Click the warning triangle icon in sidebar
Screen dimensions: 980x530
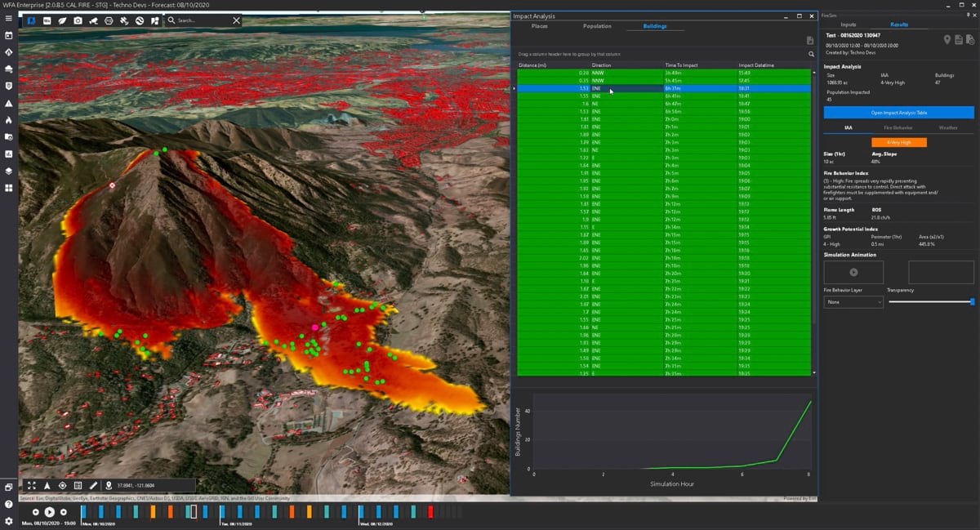click(8, 104)
